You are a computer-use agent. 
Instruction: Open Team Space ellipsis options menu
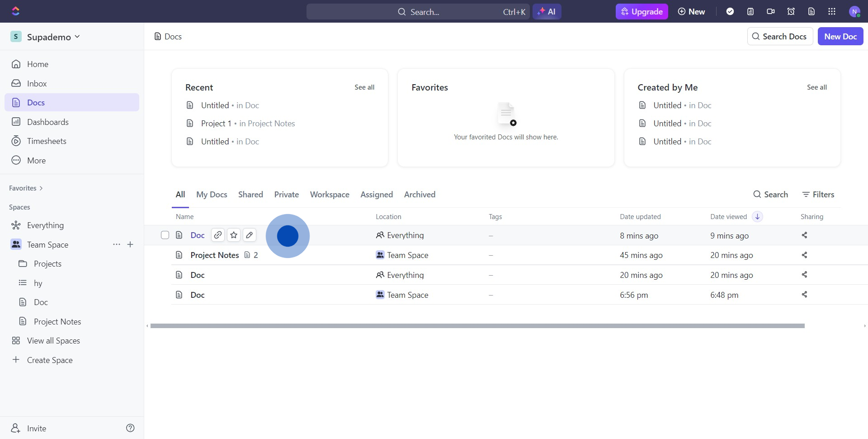click(x=117, y=244)
